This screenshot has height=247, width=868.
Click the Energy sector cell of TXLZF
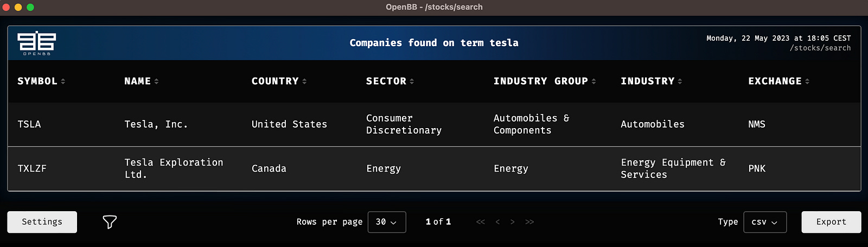click(x=384, y=169)
